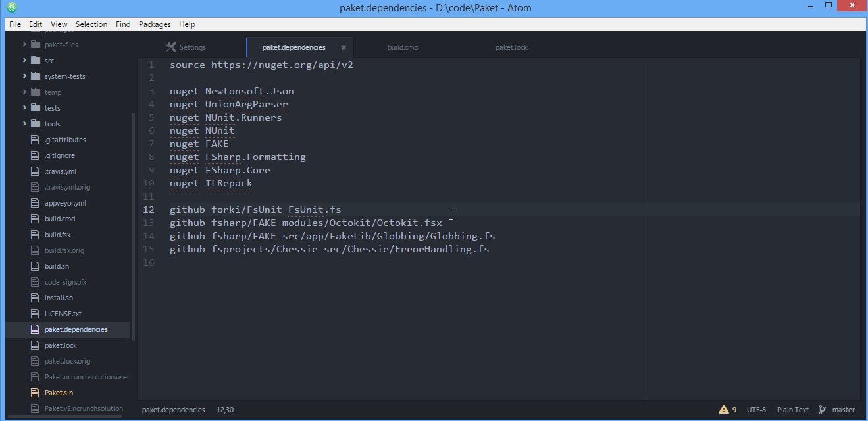Click the text FSharp.Formatting on line 8
This screenshot has height=421, width=868.
tap(255, 157)
